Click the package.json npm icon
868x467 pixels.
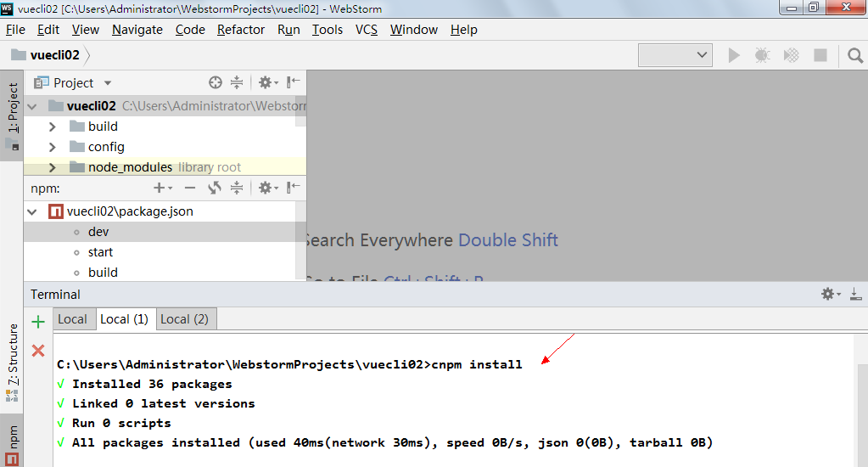tap(56, 211)
